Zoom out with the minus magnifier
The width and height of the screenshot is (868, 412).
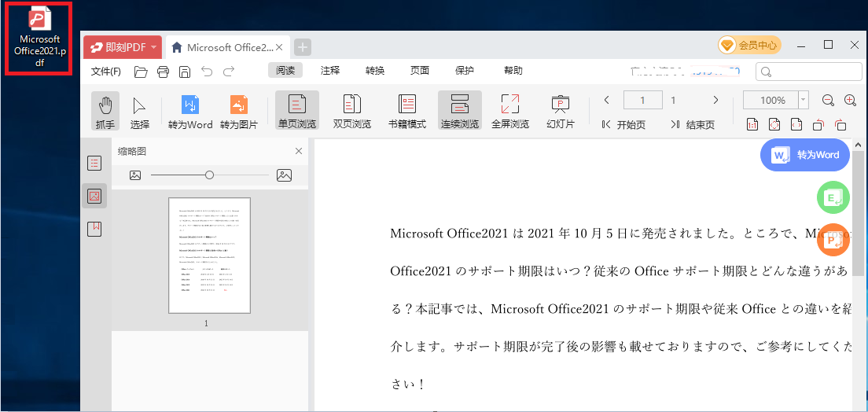(828, 100)
